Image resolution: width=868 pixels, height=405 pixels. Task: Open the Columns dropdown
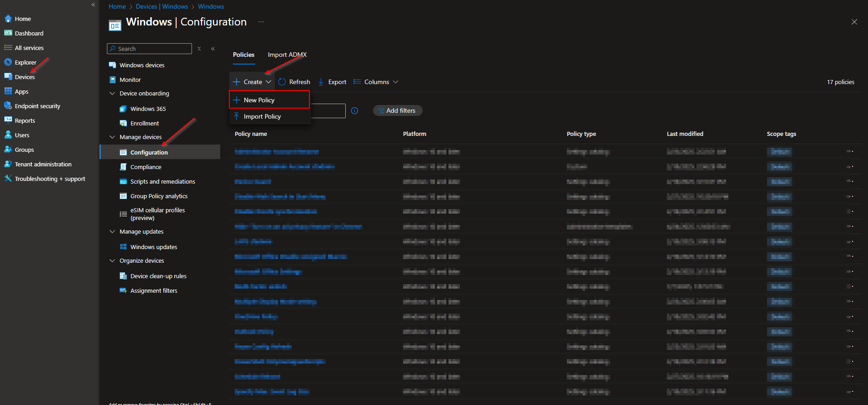click(376, 82)
